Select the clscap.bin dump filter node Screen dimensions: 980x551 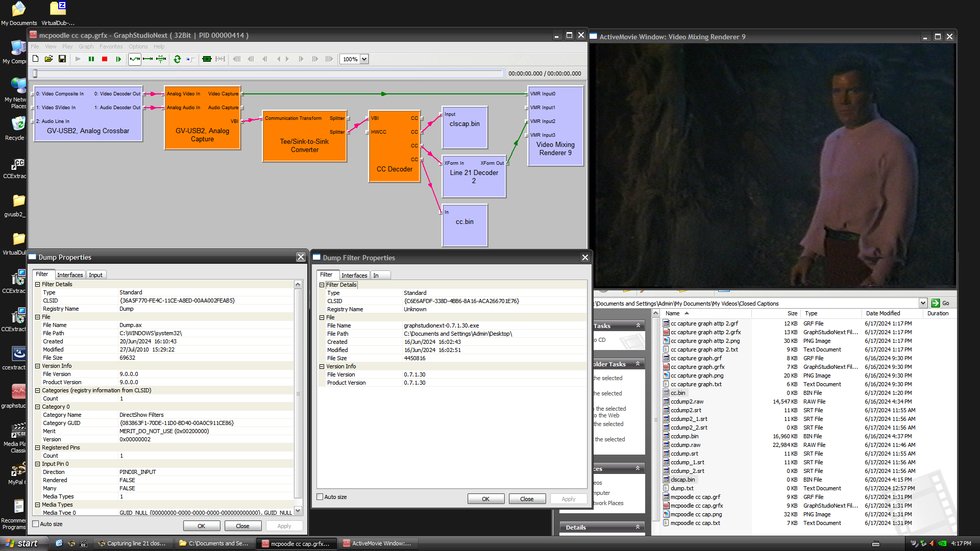pos(465,128)
